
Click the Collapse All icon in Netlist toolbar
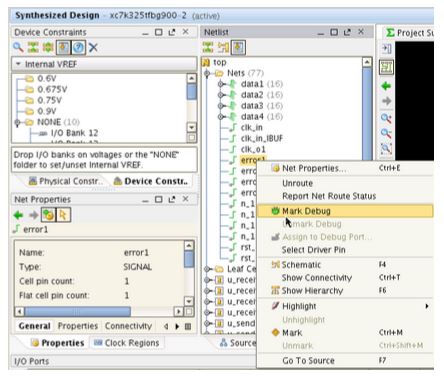pyautogui.click(x=208, y=47)
